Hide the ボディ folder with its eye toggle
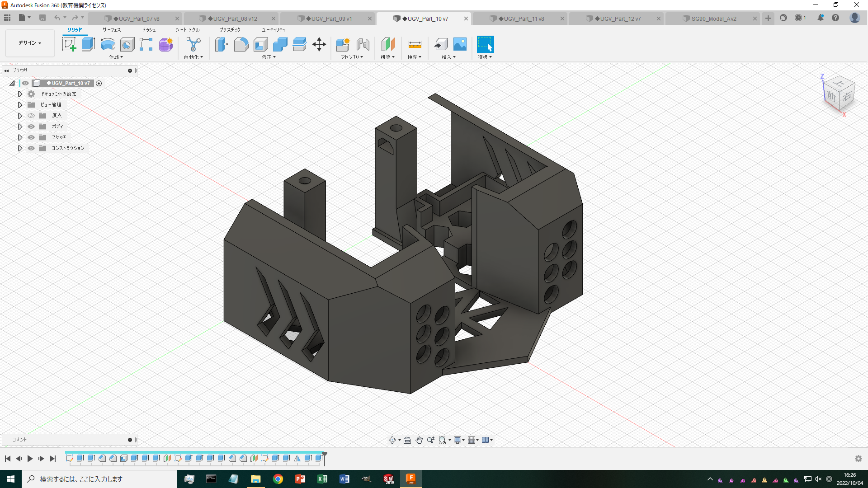The width and height of the screenshot is (868, 488). pyautogui.click(x=31, y=127)
